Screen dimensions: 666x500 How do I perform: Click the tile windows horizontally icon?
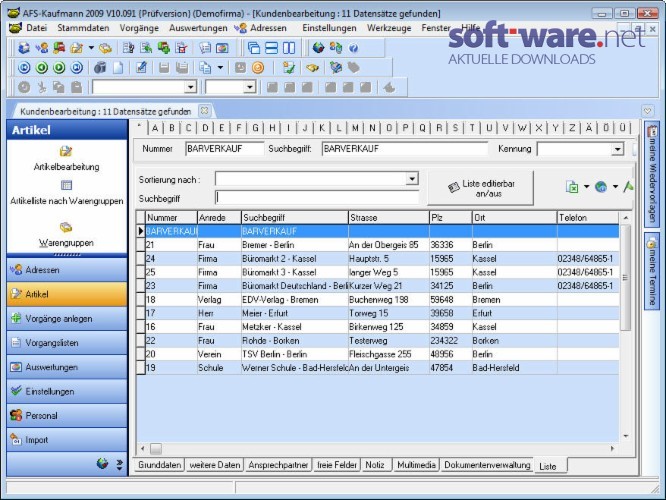pos(271,48)
